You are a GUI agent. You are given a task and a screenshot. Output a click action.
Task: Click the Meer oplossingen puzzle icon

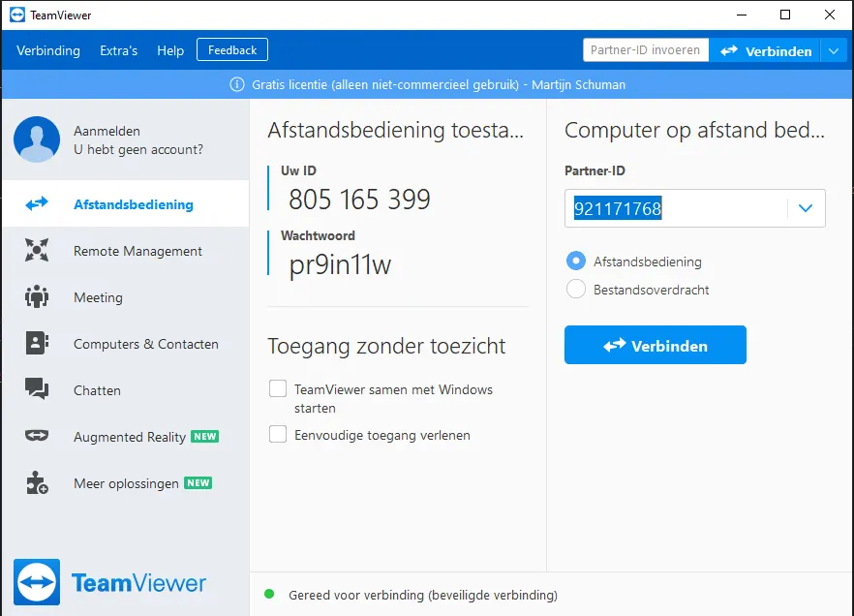coord(37,482)
